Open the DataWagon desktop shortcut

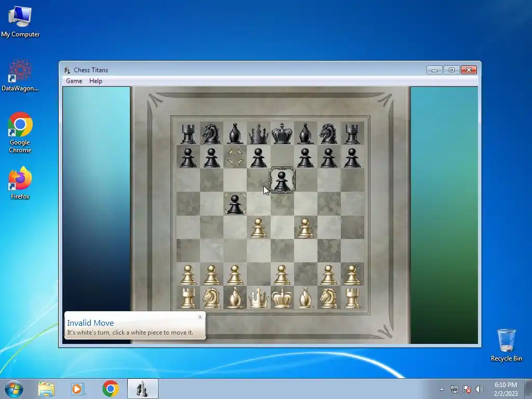click(20, 76)
